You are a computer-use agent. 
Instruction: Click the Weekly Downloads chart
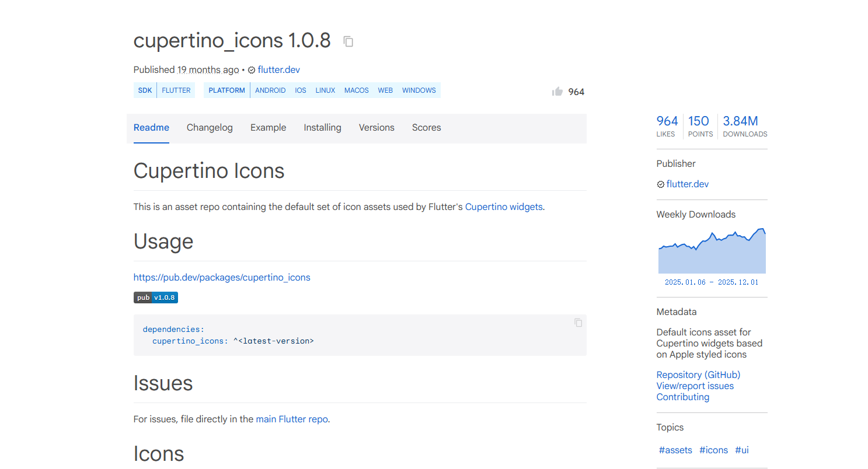[712, 252]
